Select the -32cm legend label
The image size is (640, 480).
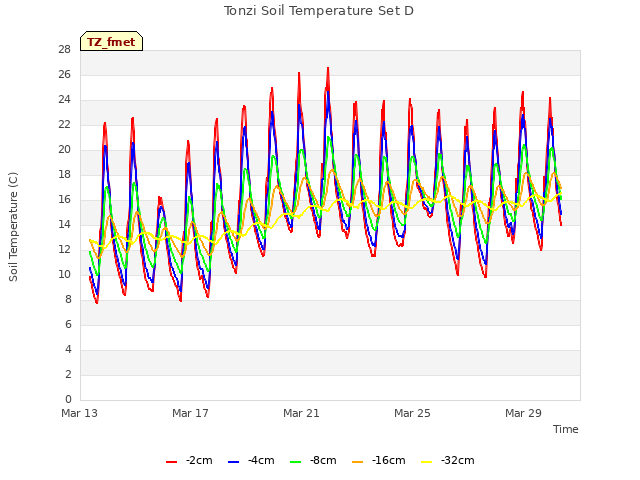458,460
